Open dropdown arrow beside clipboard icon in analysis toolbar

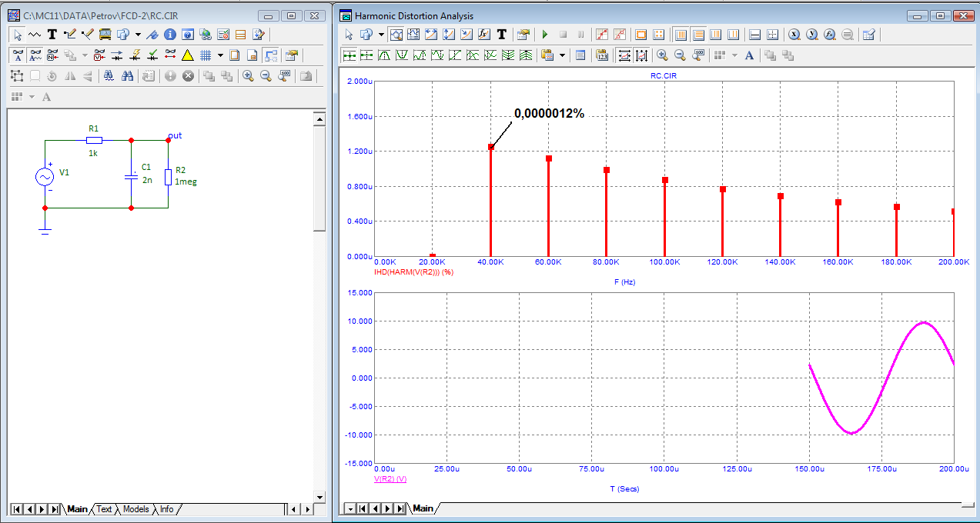pos(562,55)
